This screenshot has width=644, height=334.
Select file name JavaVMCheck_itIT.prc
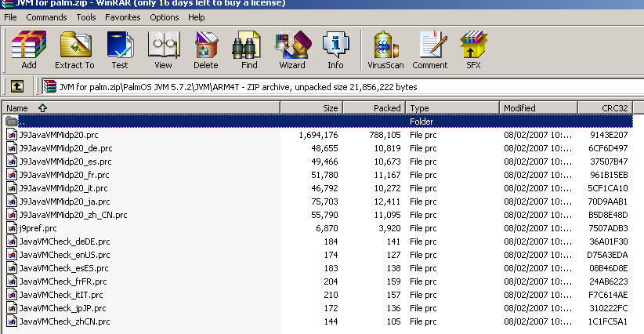[x=61, y=295]
